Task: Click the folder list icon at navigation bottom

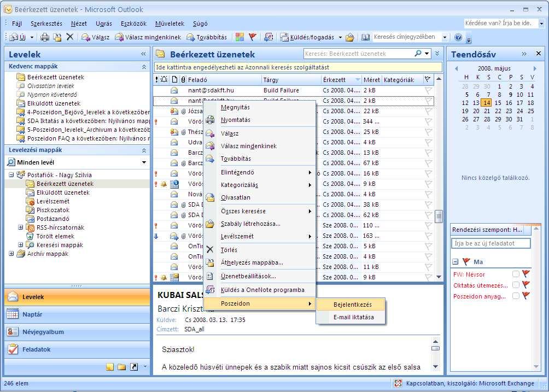Action: point(121,367)
